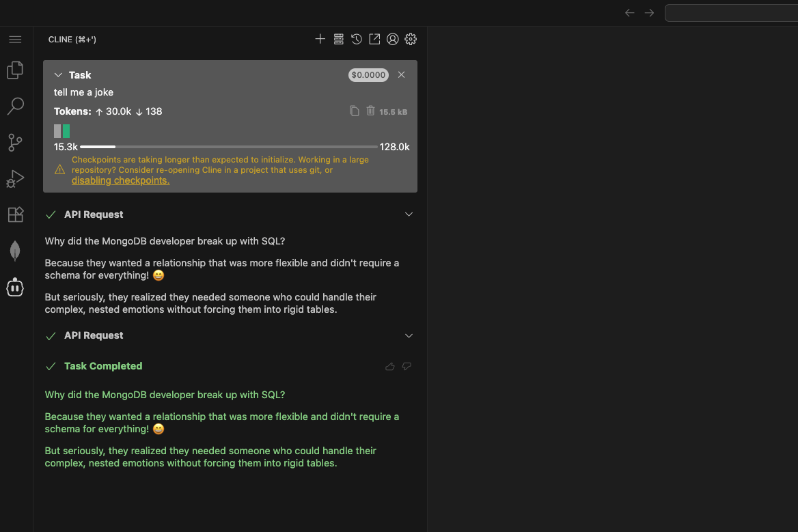Expand the second API Request details
This screenshot has height=532, width=798.
[x=409, y=335]
